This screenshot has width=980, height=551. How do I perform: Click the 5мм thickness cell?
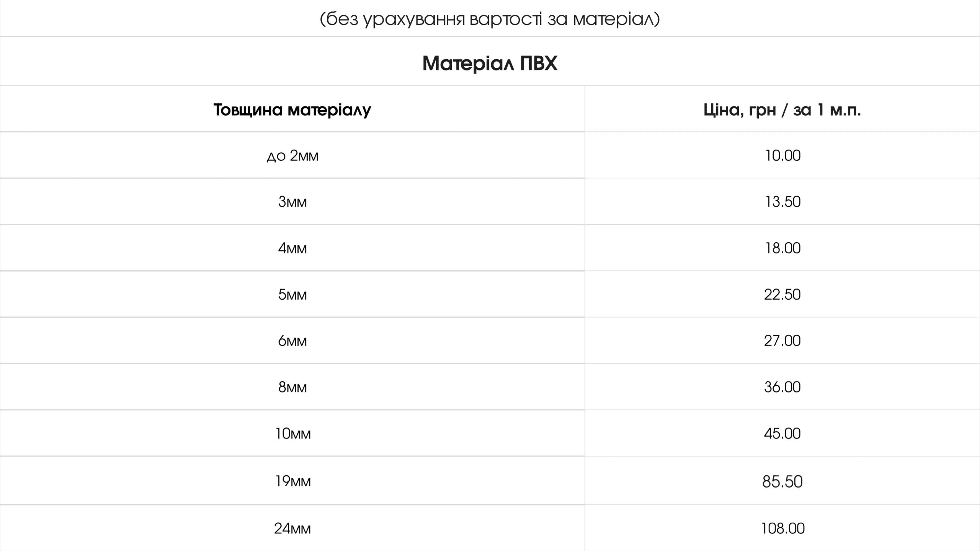292,294
